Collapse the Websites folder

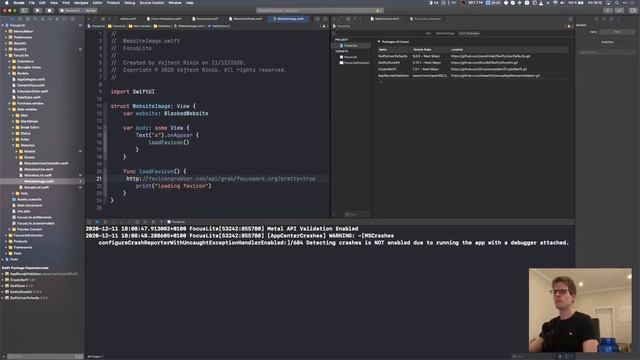(x=13, y=145)
